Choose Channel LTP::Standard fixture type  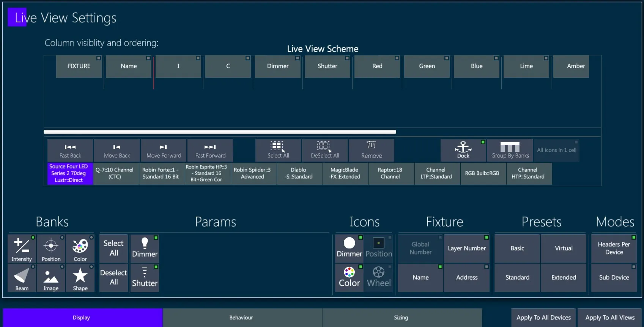click(x=438, y=174)
